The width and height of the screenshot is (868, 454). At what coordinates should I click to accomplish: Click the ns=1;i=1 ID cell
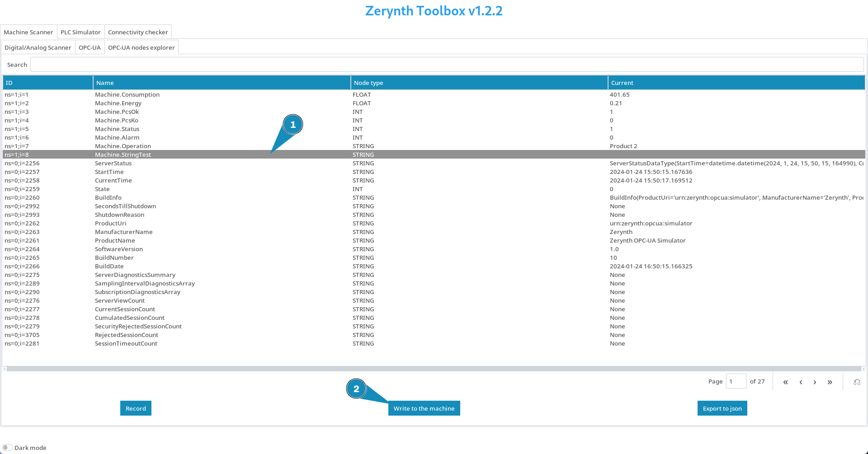[17, 94]
